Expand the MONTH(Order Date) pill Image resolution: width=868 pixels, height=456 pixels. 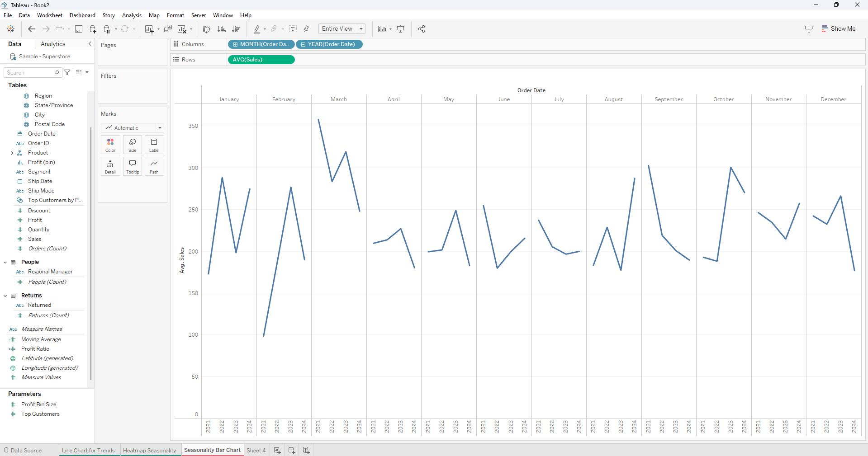[x=236, y=44]
